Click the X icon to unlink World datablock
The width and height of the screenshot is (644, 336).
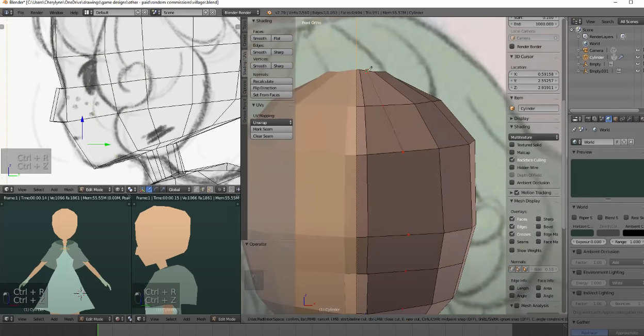(631, 142)
